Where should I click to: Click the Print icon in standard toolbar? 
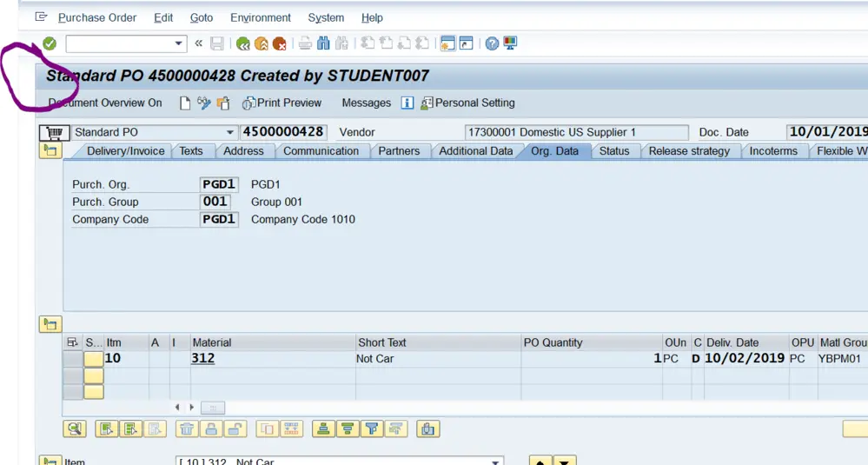pos(305,43)
